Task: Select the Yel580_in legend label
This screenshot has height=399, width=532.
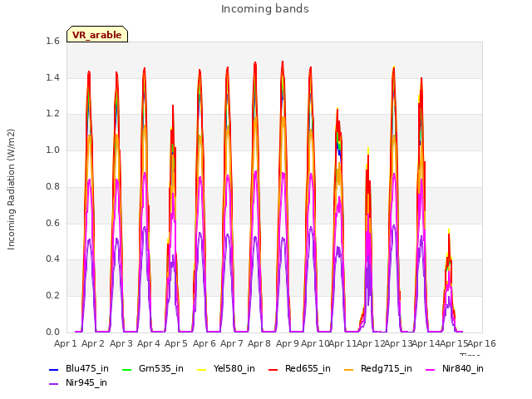Action: pos(234,368)
